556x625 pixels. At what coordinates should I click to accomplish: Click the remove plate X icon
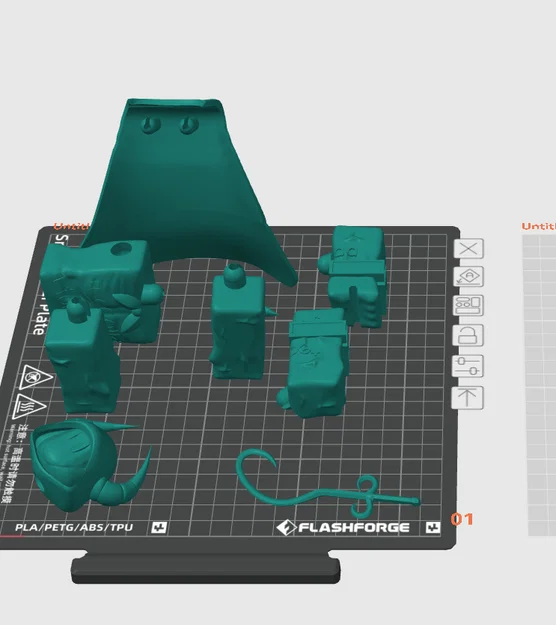[x=469, y=249]
